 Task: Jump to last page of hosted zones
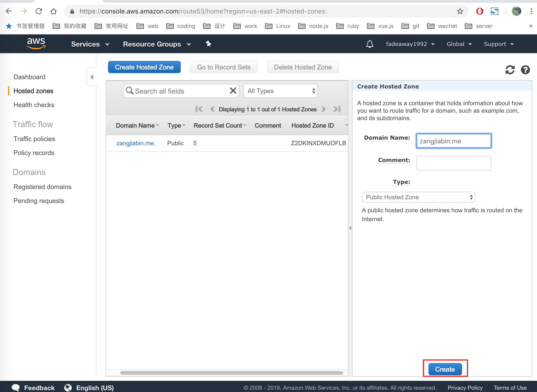[337, 109]
